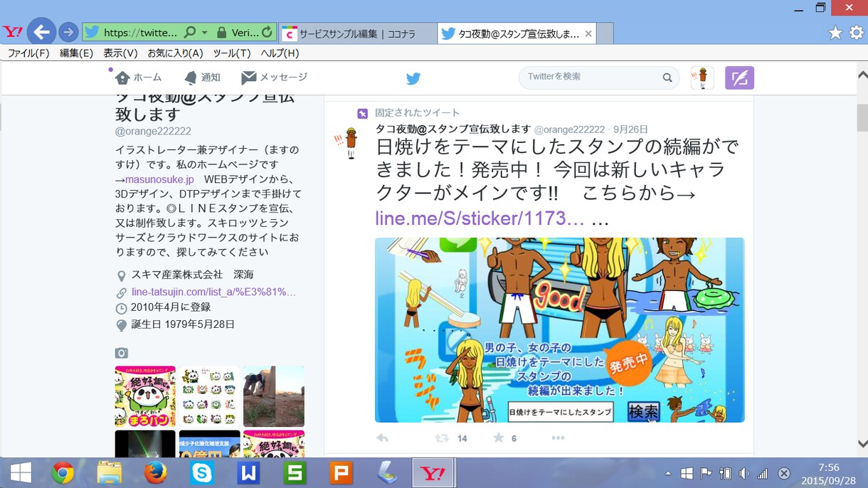Open the browser settings gear icon
The image size is (868, 488).
[x=857, y=33]
